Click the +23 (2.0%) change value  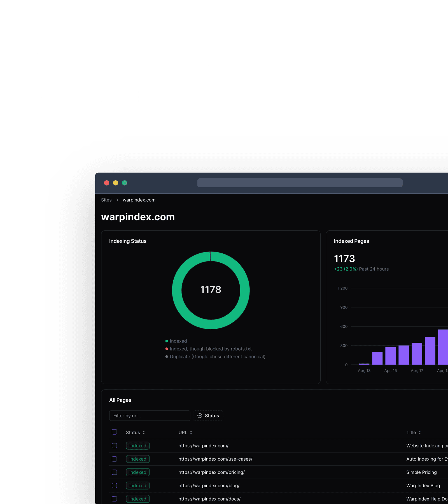(346, 269)
